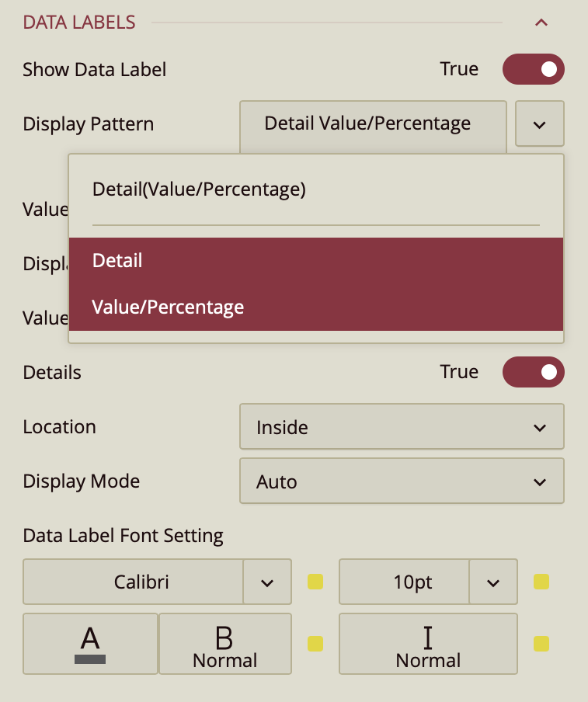Expand the Display Mode Auto dropdown
The image size is (588, 702).
click(402, 481)
